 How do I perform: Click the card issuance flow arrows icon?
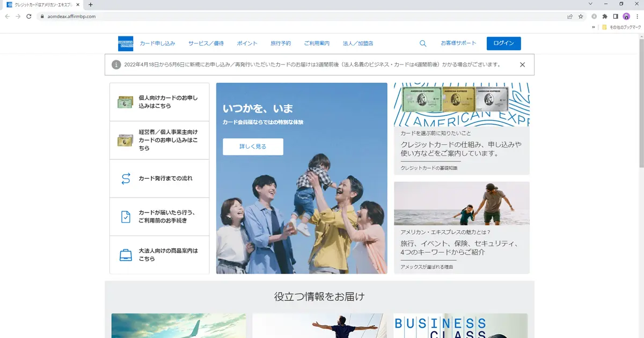click(126, 179)
